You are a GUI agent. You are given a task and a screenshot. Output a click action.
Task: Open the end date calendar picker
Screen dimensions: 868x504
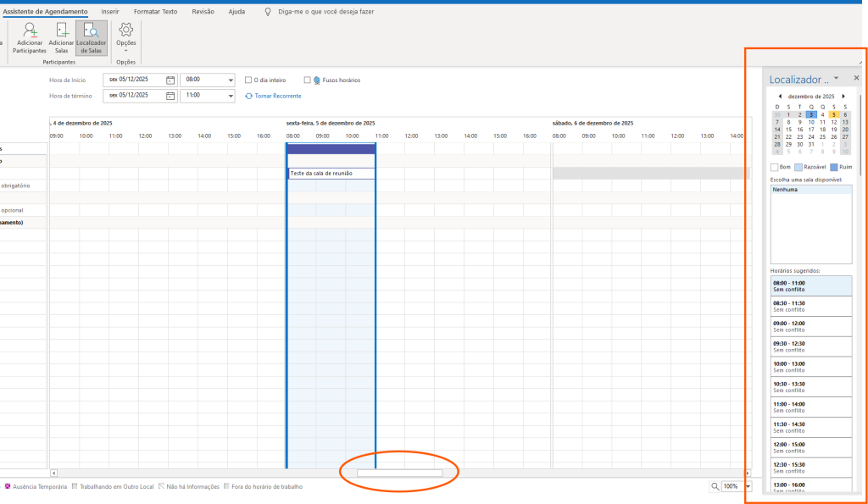coord(170,96)
